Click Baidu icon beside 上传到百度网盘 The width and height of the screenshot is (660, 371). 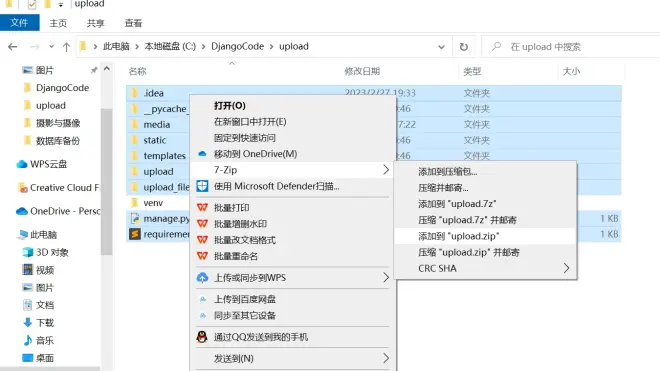coord(202,299)
